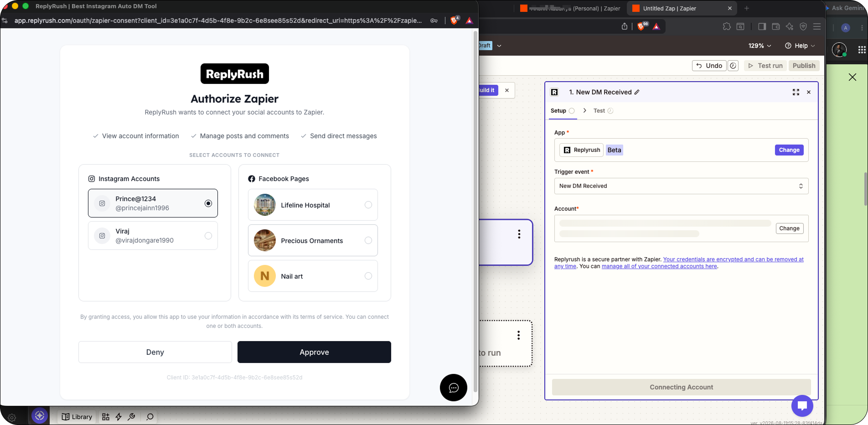The height and width of the screenshot is (425, 868).
Task: Open three-dot menu on the dashed 'to run' step
Action: 518,335
